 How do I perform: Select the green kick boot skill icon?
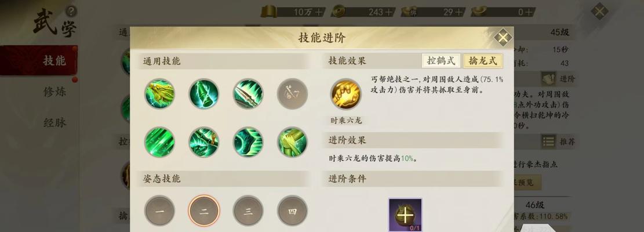pos(249,142)
